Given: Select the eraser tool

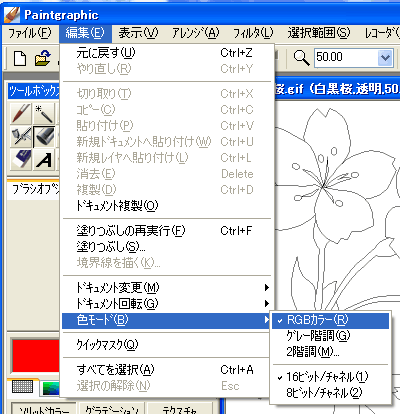Looking at the screenshot, I should [21, 159].
